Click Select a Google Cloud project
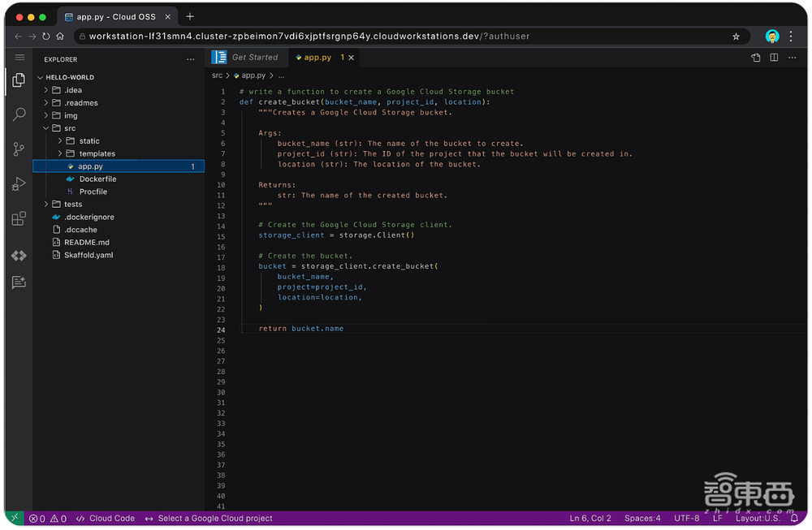Image resolution: width=812 pixels, height=530 pixels. (214, 518)
